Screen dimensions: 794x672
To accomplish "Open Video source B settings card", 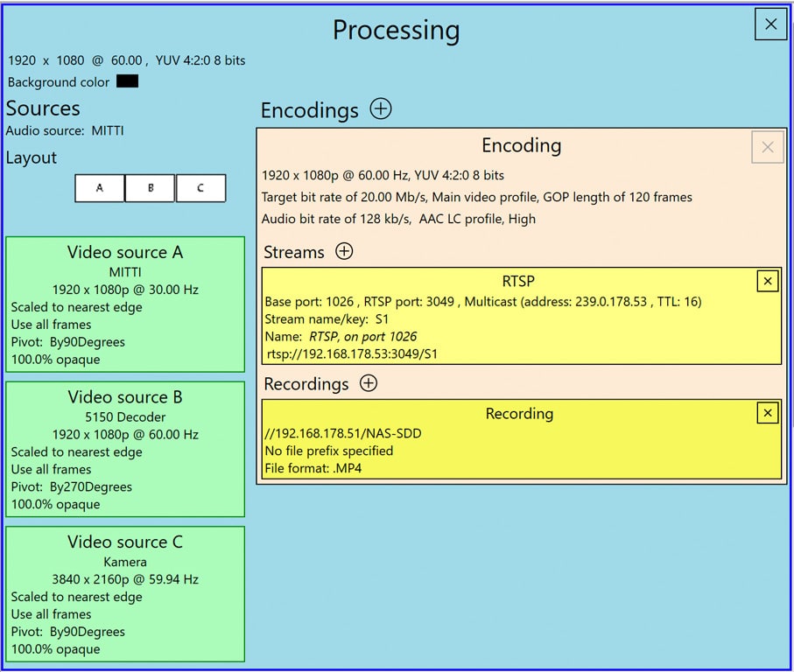I will [x=125, y=449].
